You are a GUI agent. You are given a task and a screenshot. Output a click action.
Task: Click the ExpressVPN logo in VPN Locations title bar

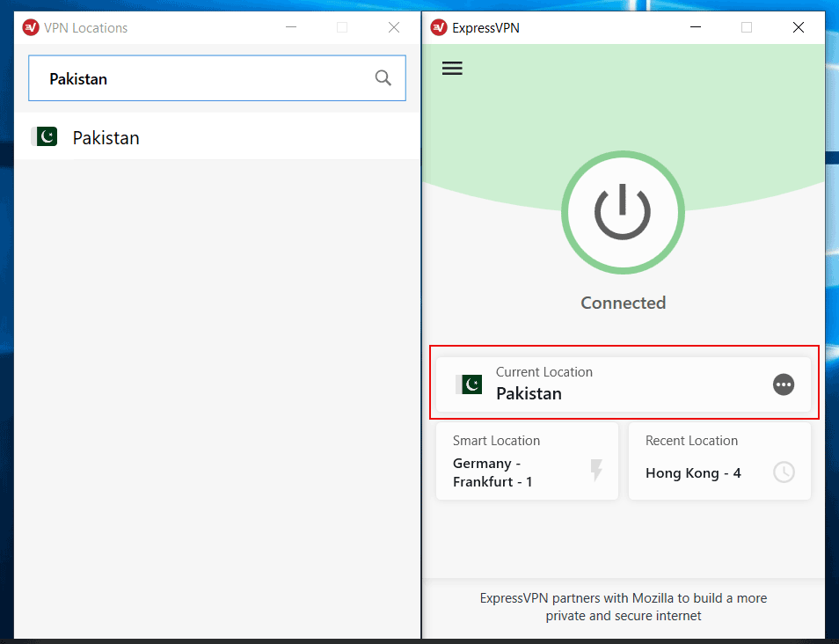[x=31, y=27]
